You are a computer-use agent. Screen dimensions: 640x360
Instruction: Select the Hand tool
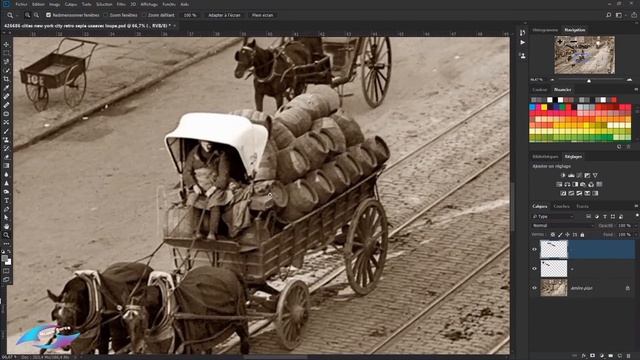coord(6,227)
